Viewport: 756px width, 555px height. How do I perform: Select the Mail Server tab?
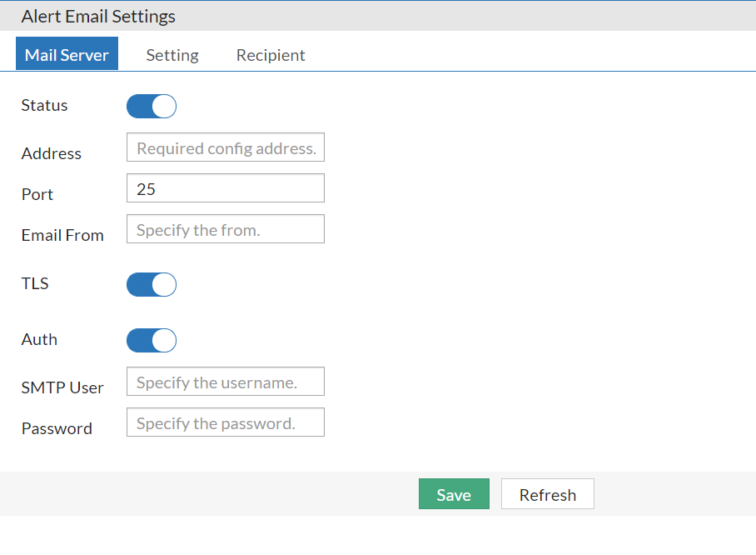click(67, 54)
